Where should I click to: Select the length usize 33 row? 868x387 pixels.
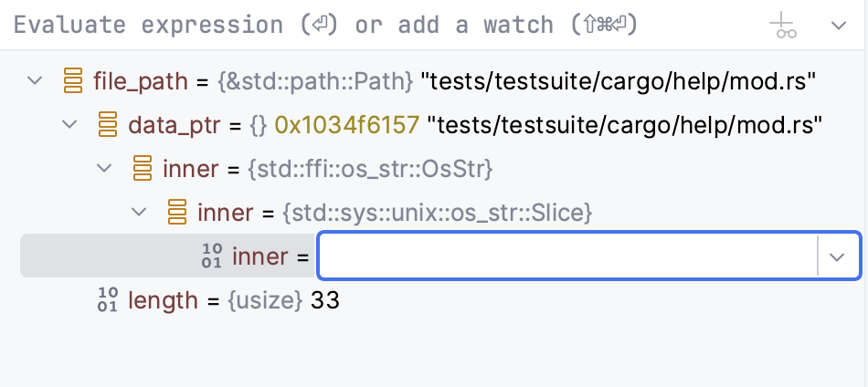[x=219, y=299]
